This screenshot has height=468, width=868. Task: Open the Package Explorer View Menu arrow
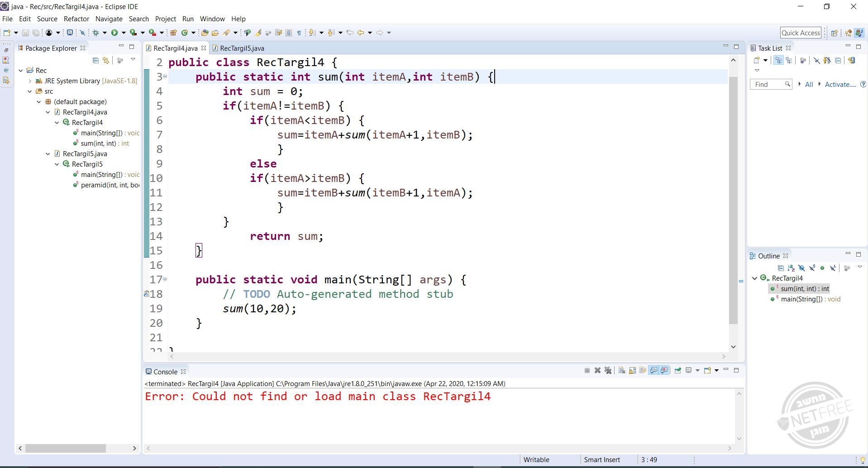[133, 60]
